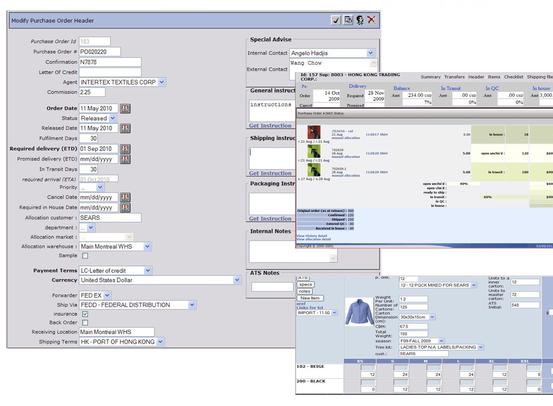Screen dimensions: 553x406
Task: Open the Ship Via dropdown
Action: coord(192,305)
